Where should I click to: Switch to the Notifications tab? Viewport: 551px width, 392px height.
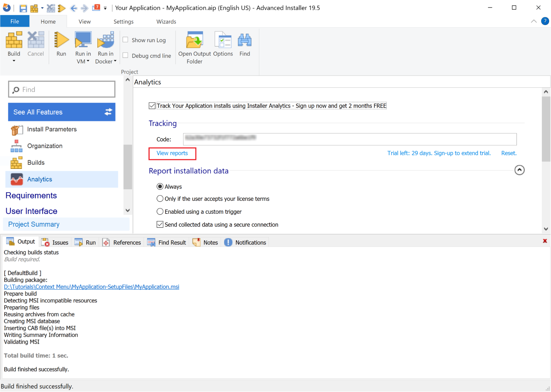click(x=245, y=242)
